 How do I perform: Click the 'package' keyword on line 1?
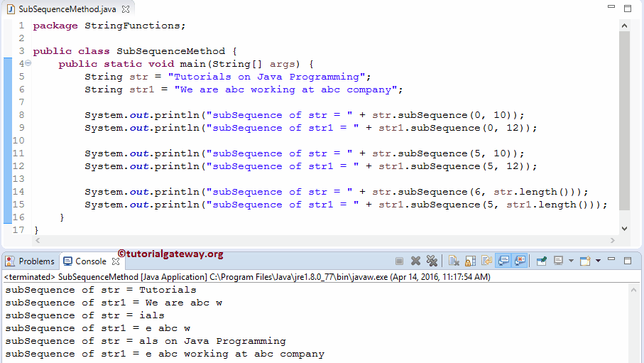55,26
